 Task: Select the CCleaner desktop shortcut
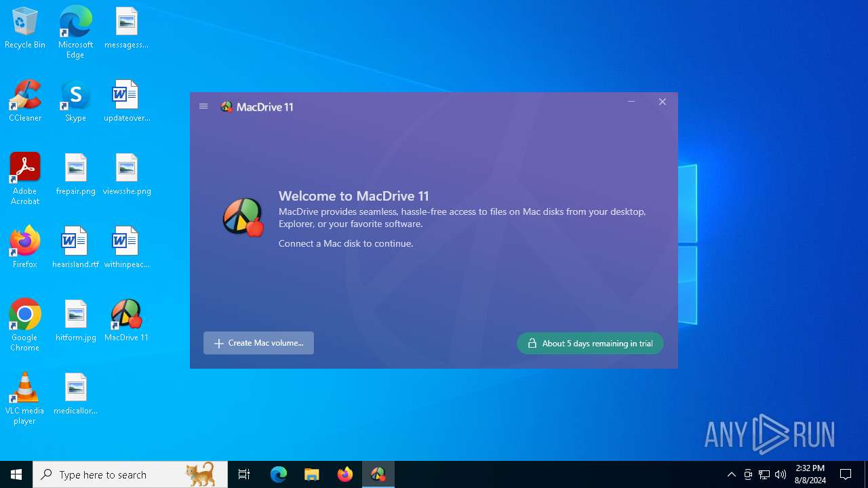pos(25,101)
